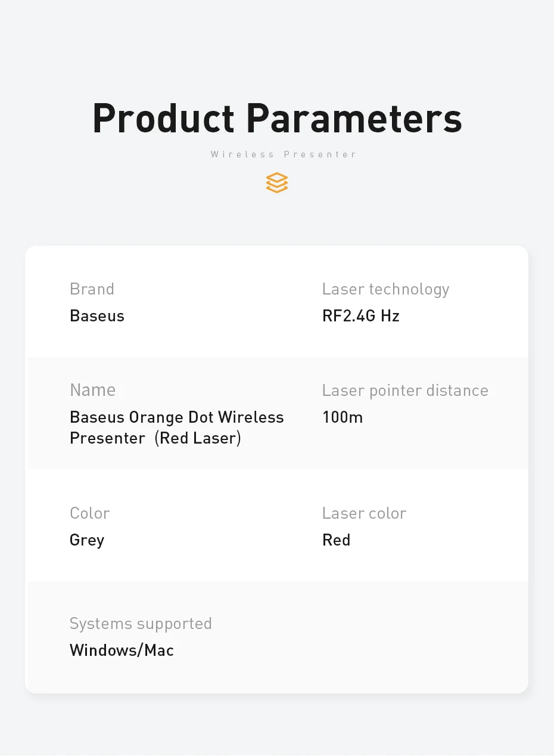Select the Baseus Orange Dot Wireless Presenter text
This screenshot has height=756, width=554.
(176, 417)
